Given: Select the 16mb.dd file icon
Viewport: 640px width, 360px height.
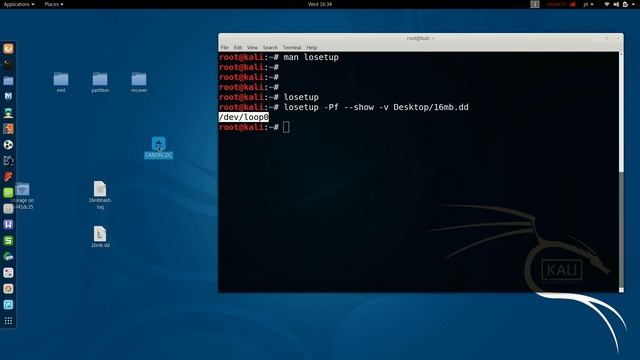Looking at the screenshot, I should coord(100,237).
